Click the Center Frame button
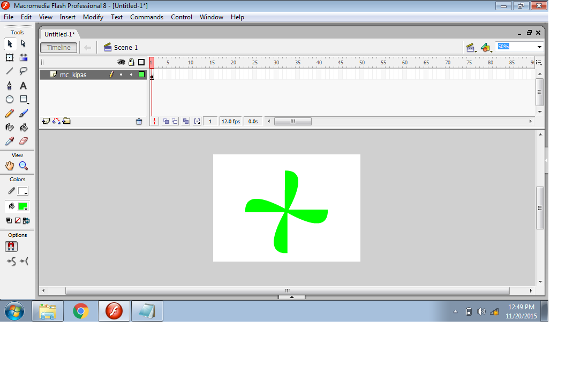Image resolution: width=588 pixels, height=372 pixels. [x=155, y=121]
